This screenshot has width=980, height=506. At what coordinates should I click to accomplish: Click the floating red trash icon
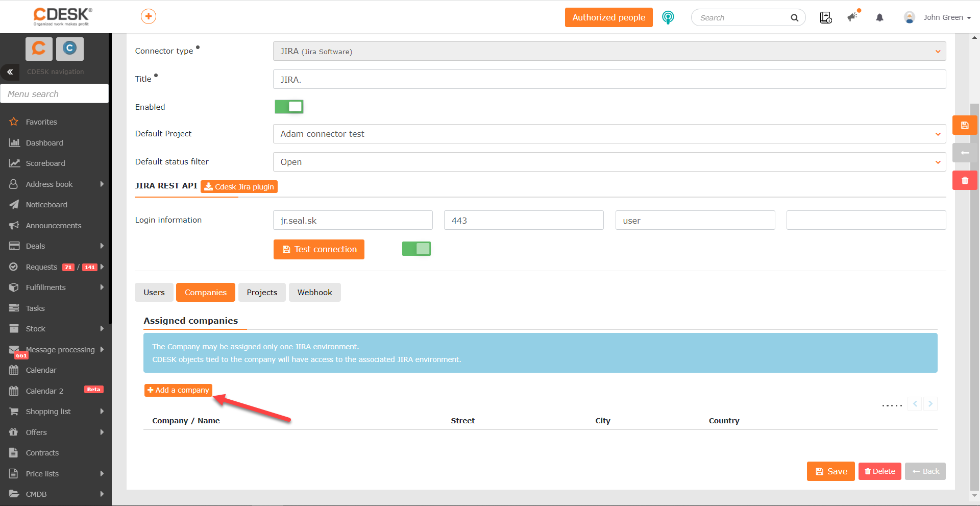(965, 180)
